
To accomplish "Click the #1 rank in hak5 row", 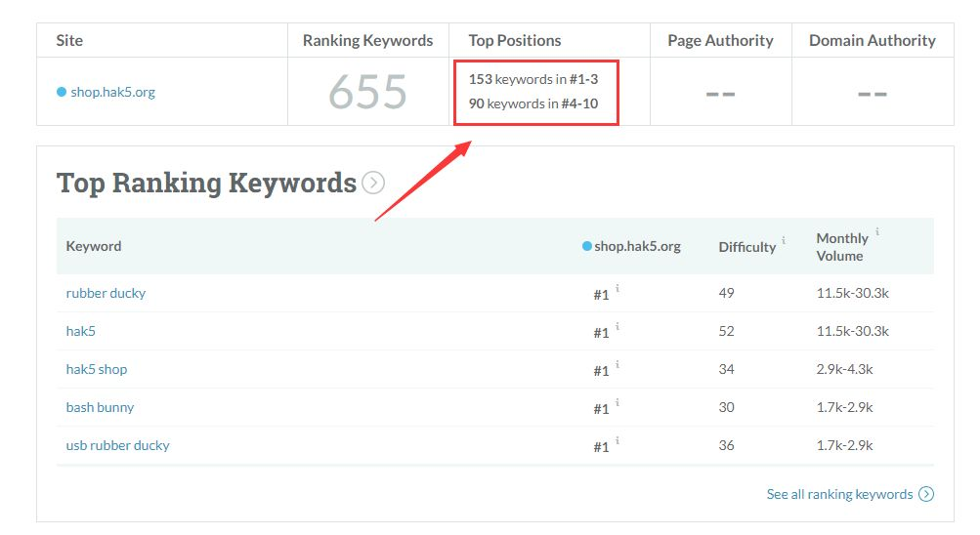I will tap(601, 333).
